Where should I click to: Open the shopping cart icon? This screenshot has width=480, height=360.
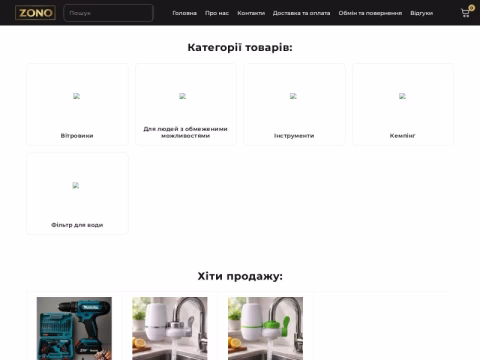pyautogui.click(x=465, y=13)
